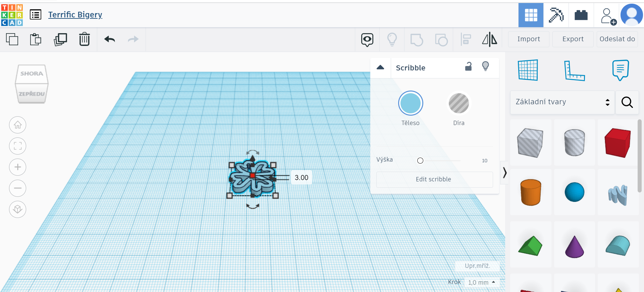Click the Edit scribble button
644x292 pixels.
434,179
